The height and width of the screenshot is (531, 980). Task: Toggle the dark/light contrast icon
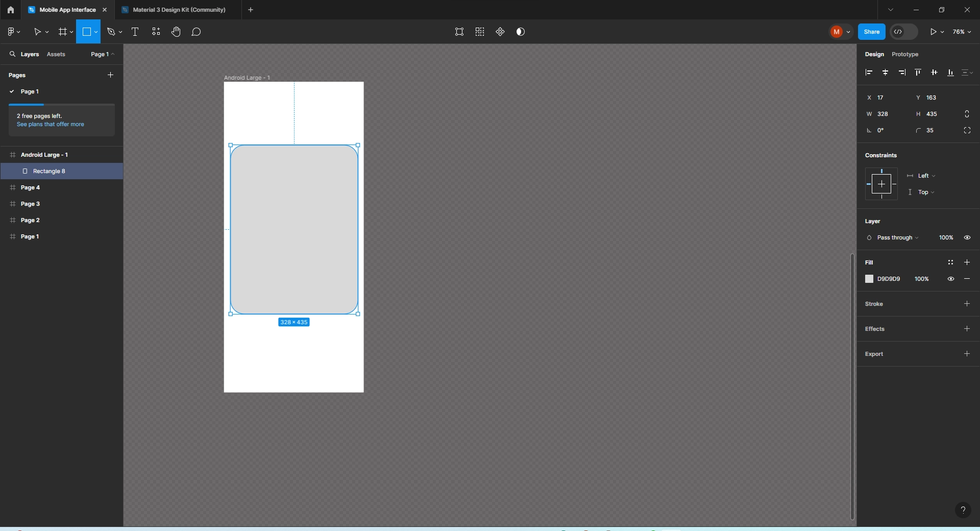(521, 32)
